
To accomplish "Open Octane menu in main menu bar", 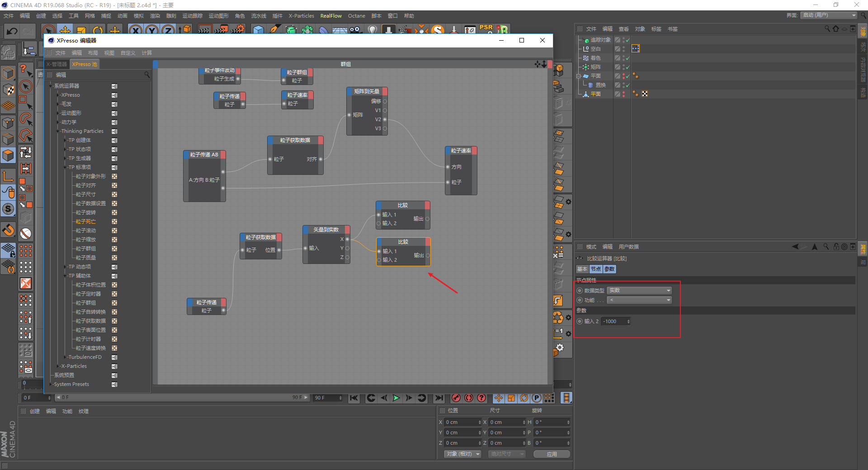I will [356, 16].
